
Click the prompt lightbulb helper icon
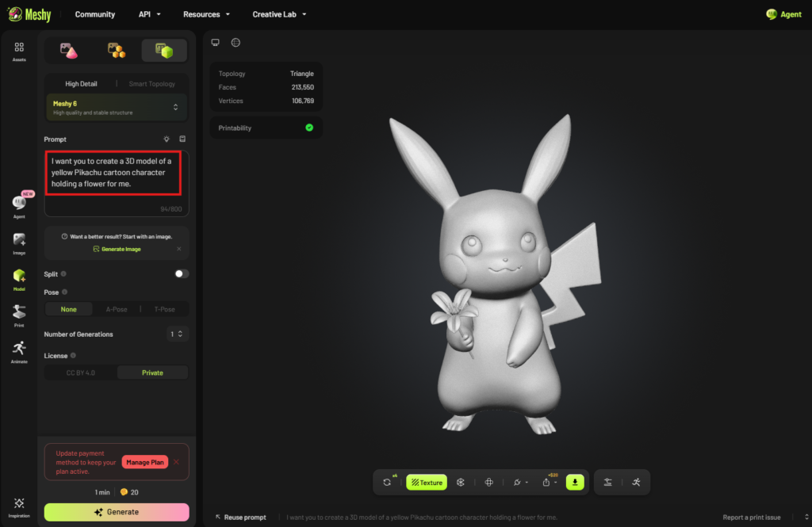167,139
